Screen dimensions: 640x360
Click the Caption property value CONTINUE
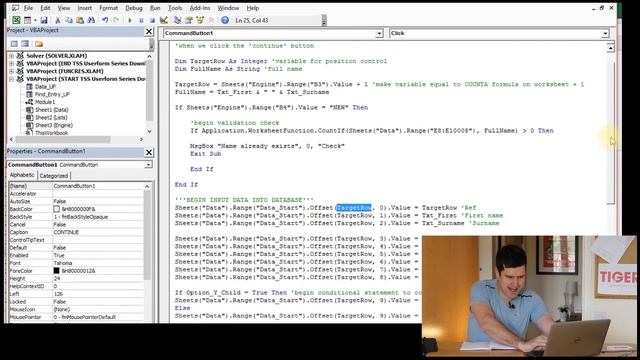(x=98, y=232)
